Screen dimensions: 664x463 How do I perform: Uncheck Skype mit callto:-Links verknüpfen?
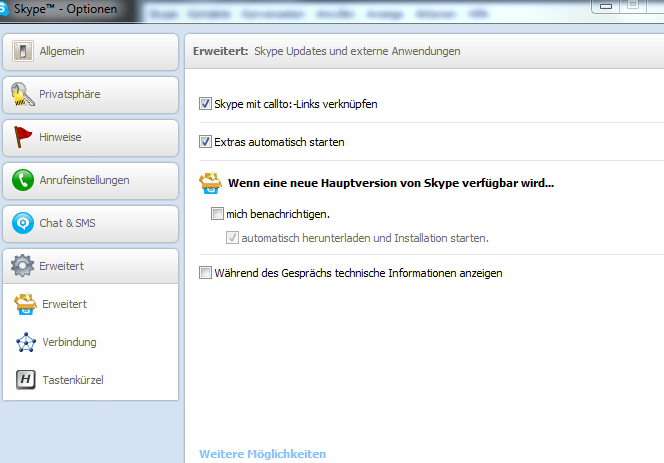point(205,104)
